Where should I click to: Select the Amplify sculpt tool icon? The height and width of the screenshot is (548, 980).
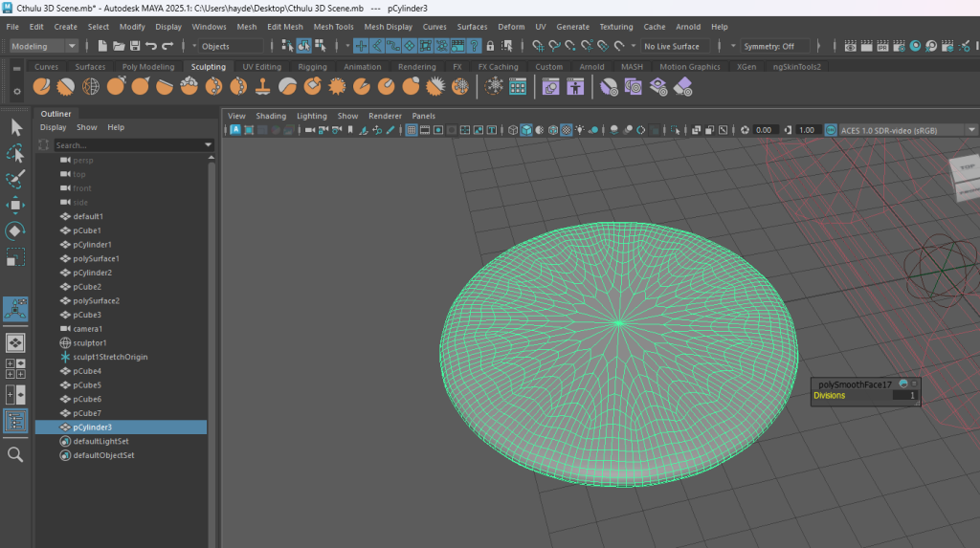click(435, 86)
